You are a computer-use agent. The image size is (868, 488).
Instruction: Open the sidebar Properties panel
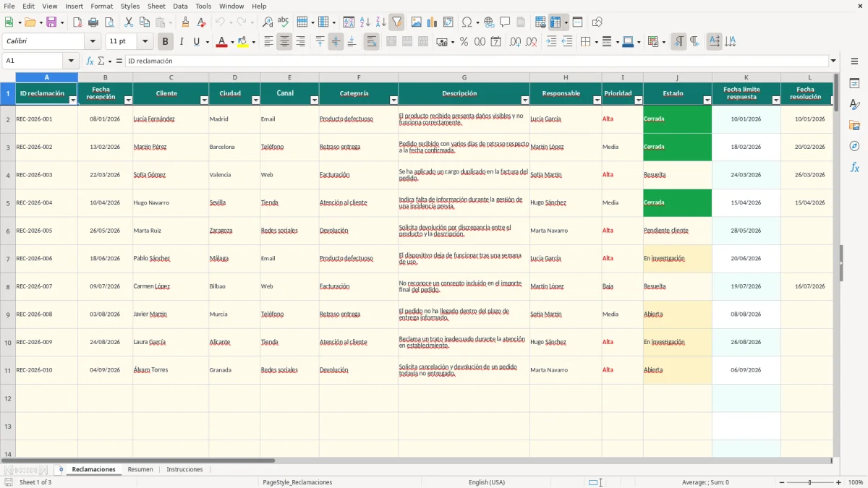(x=854, y=84)
